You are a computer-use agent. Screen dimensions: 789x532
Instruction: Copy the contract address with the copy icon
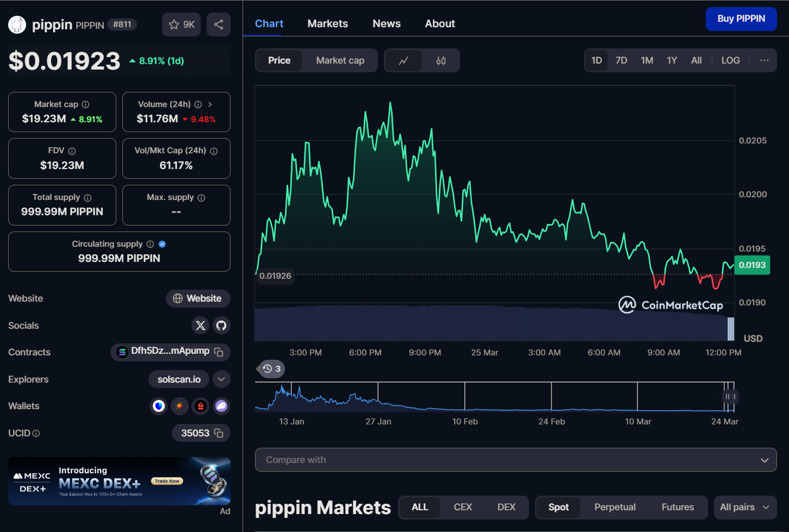click(219, 352)
